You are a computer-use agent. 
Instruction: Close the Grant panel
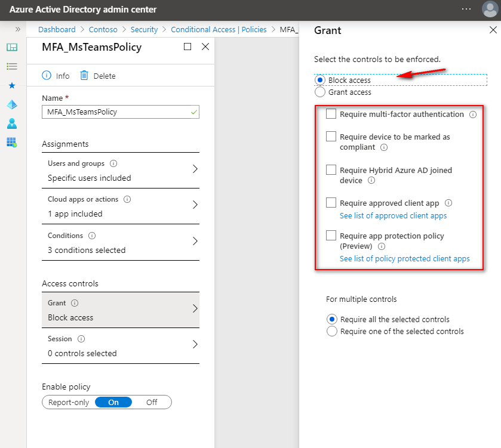tap(493, 30)
